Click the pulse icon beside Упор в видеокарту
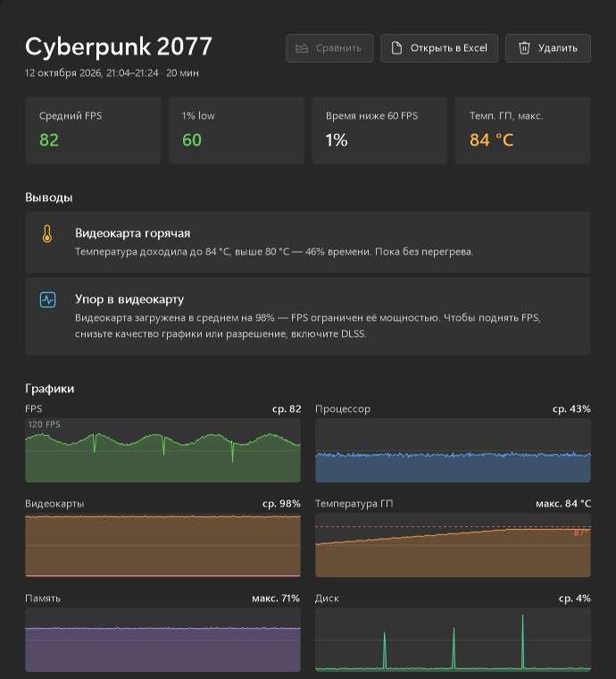Viewport: 616px width, 679px height. (x=47, y=299)
